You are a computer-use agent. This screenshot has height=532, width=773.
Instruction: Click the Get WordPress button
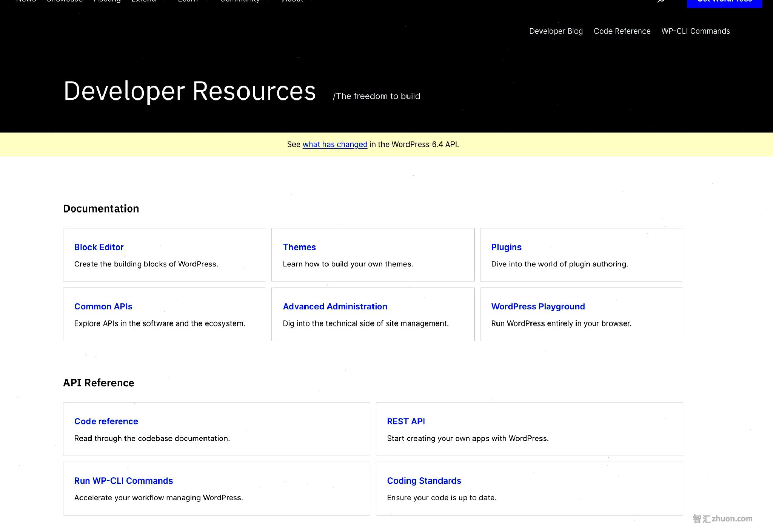(x=724, y=3)
